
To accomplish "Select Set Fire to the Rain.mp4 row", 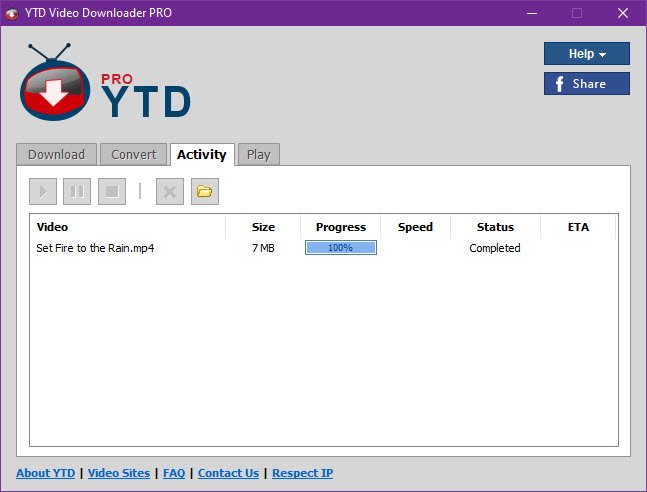I will click(324, 248).
